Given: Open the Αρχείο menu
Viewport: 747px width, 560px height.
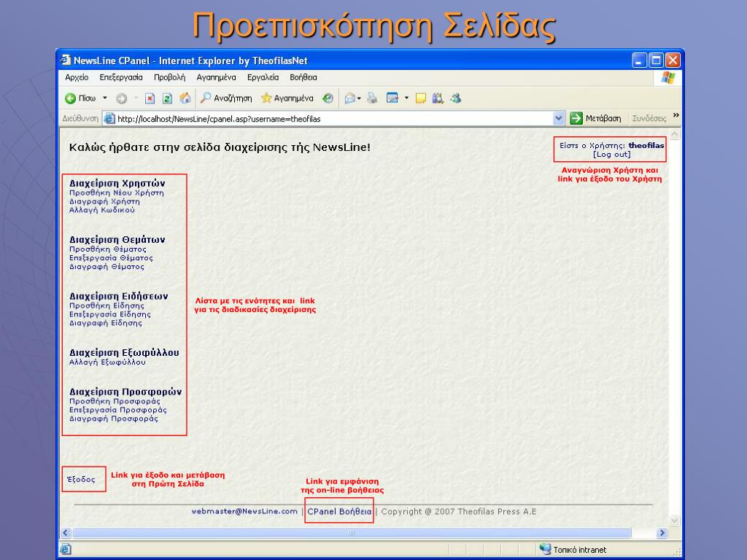Looking at the screenshot, I should [x=77, y=77].
